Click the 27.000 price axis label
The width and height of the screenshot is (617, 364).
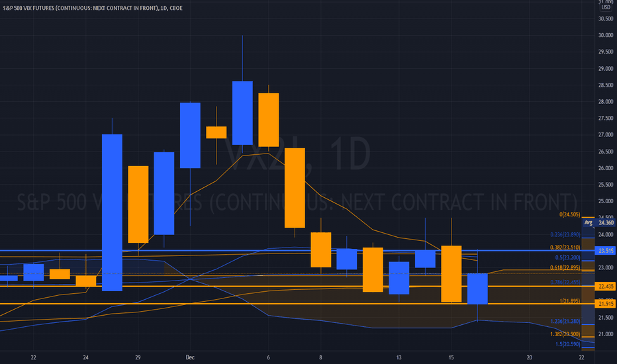click(606, 134)
